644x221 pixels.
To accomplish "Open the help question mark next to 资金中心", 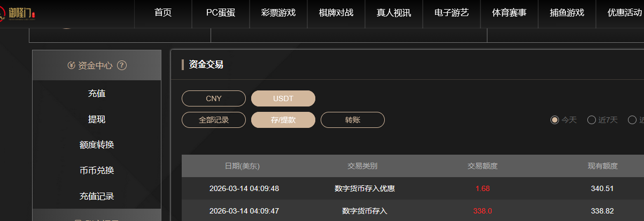I will pos(122,66).
